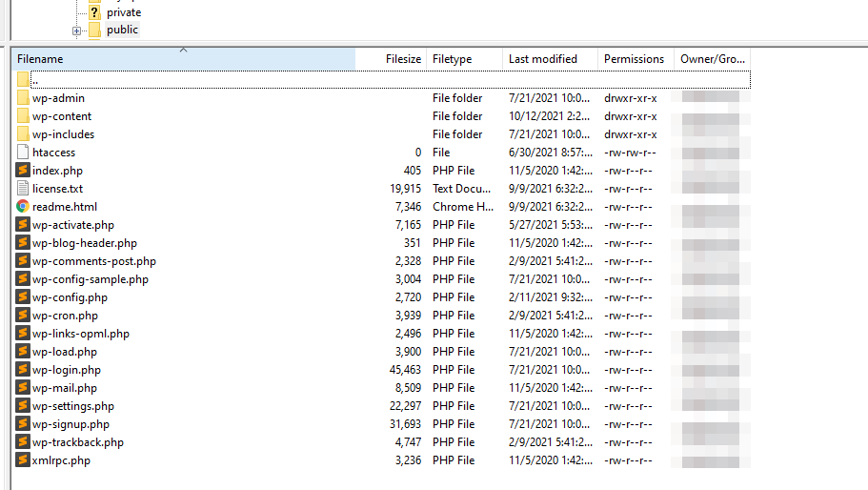868x490 pixels.
Task: Sort by the Filename column header
Action: tap(183, 59)
